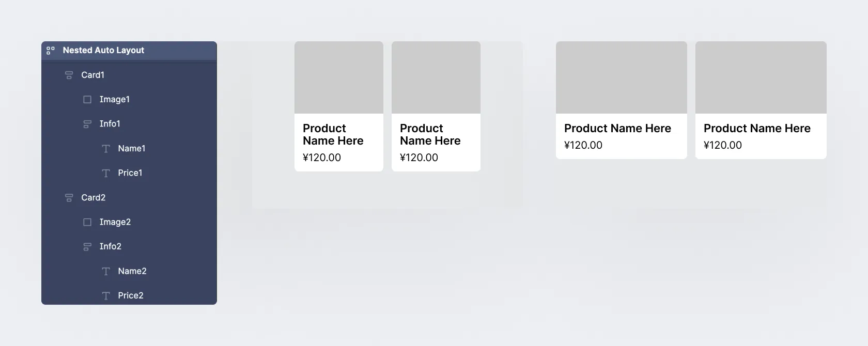Click the gray image of the leftmost card
The image size is (868, 346).
[339, 77]
